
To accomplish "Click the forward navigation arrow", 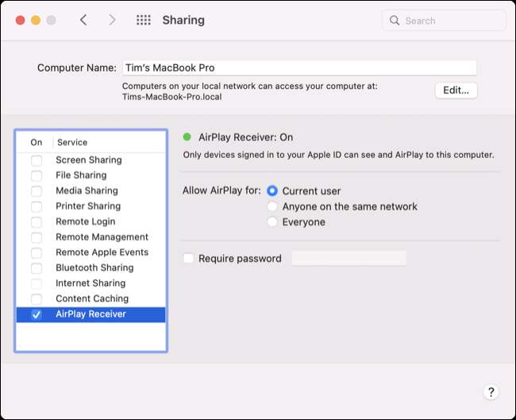I will (112, 20).
